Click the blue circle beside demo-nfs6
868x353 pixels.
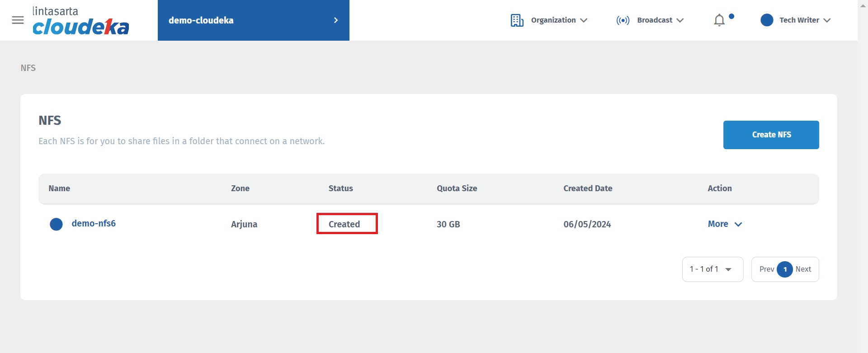click(56, 224)
